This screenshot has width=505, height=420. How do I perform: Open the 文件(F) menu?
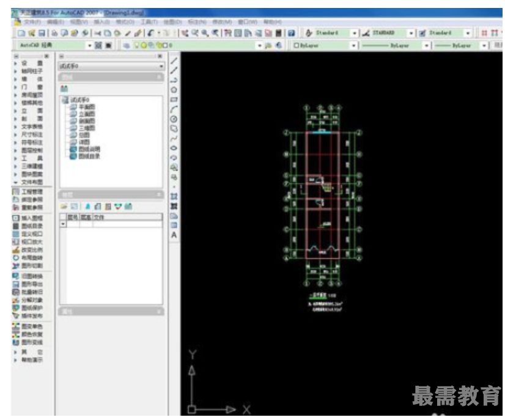(x=32, y=22)
